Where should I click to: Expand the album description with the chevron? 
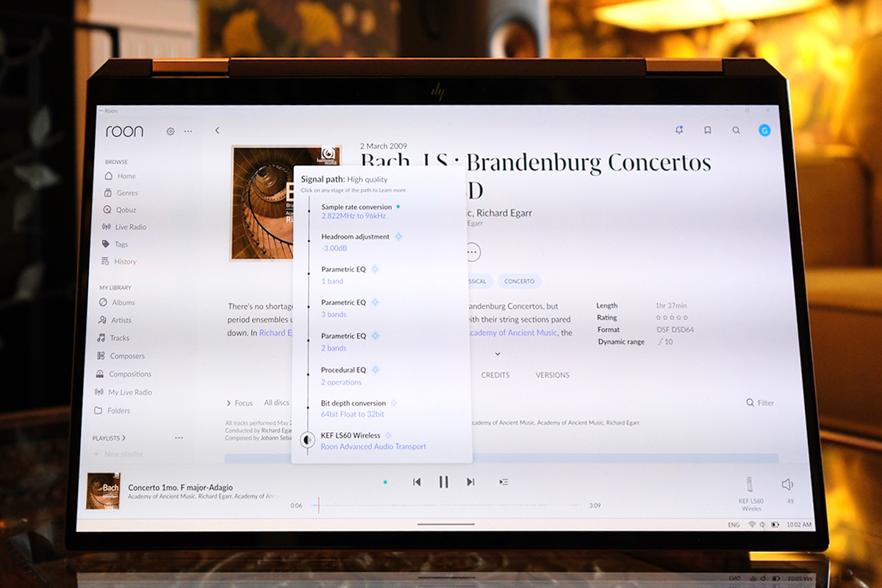(498, 354)
